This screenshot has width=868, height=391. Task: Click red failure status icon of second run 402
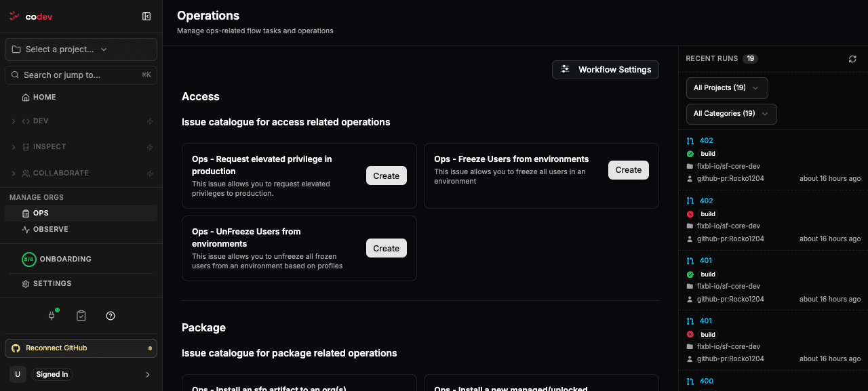click(690, 214)
